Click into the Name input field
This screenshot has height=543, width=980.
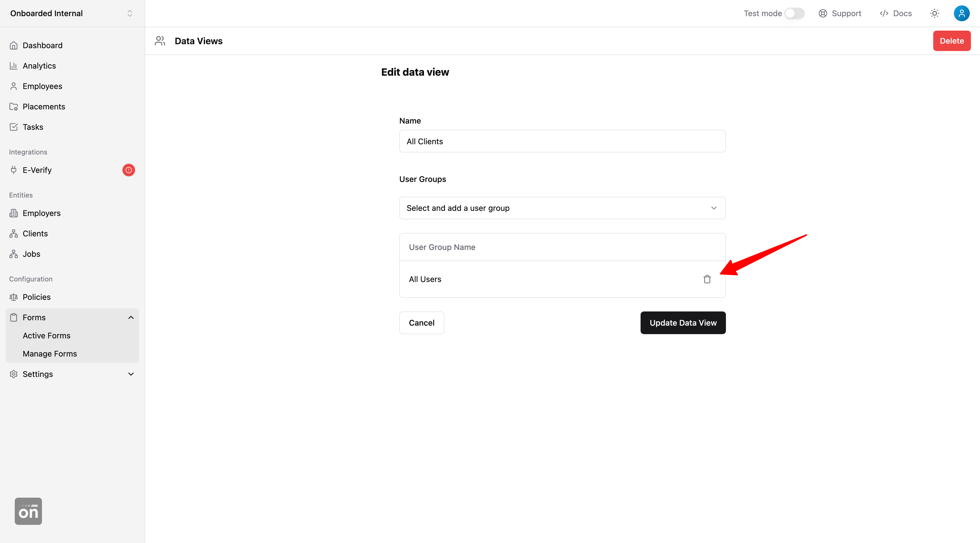point(562,141)
